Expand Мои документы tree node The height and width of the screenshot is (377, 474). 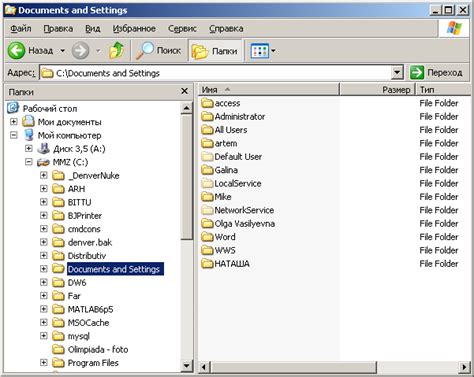pos(14,122)
